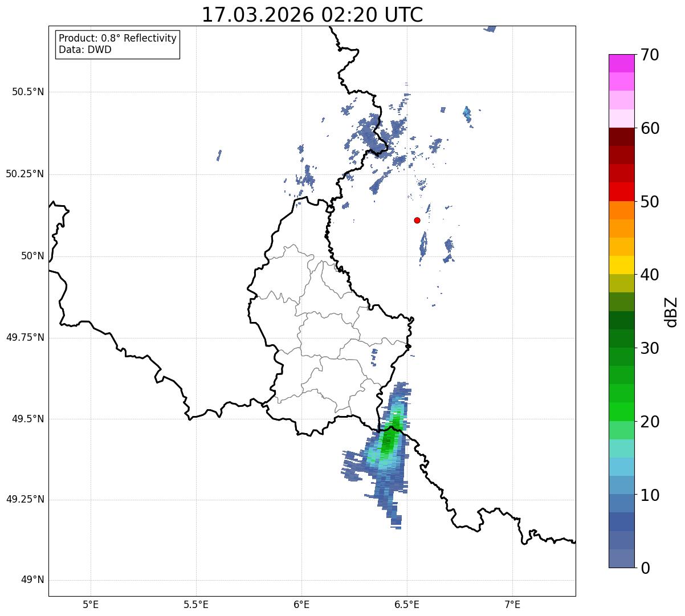This screenshot has width=685, height=616.
Task: Click the magenta swatch atop the colorbar
Action: pyautogui.click(x=621, y=63)
